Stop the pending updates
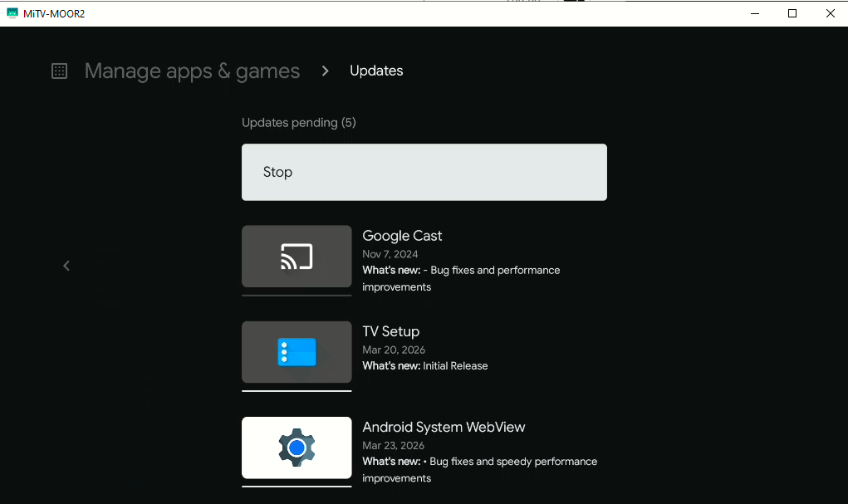 coord(424,172)
